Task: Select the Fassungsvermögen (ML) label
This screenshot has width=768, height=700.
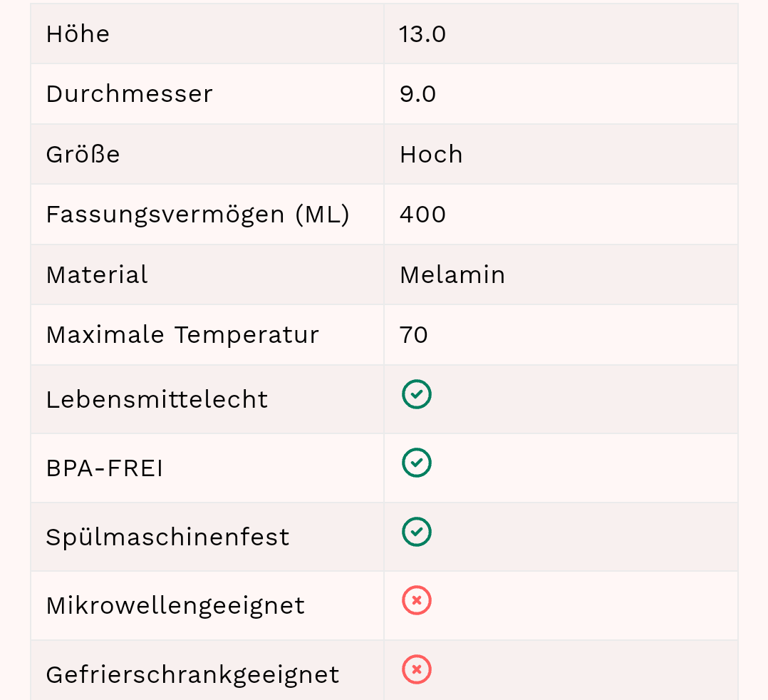Action: click(x=198, y=215)
